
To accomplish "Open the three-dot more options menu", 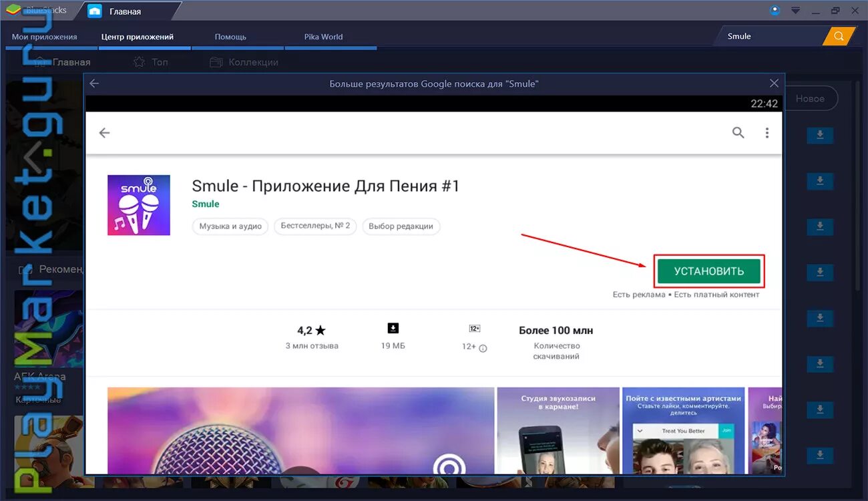I will pyautogui.click(x=767, y=133).
